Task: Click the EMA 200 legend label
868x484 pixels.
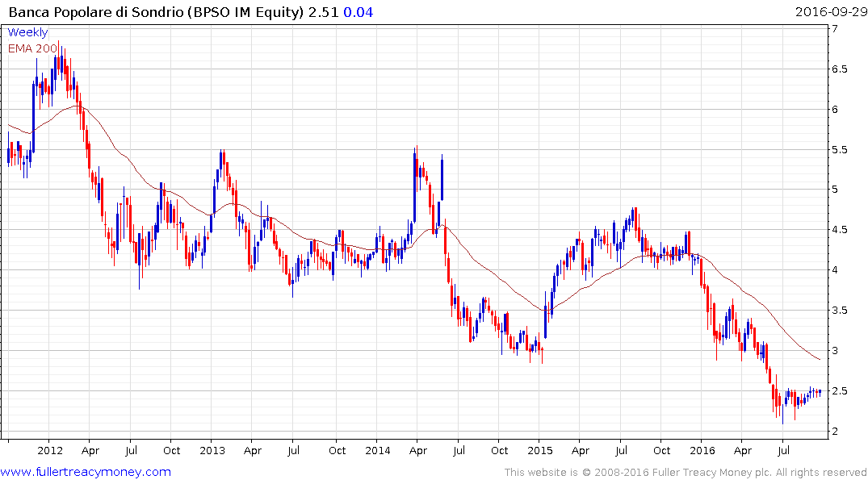Action: coord(32,48)
